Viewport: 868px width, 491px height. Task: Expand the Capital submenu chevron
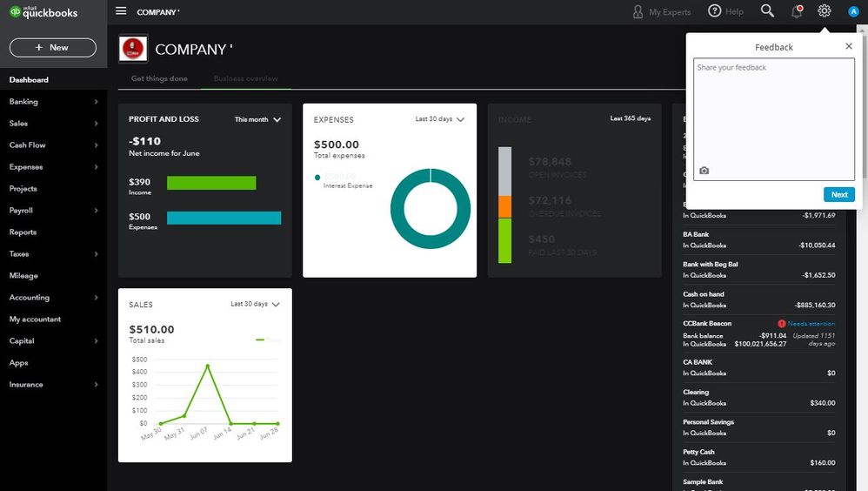coord(97,340)
